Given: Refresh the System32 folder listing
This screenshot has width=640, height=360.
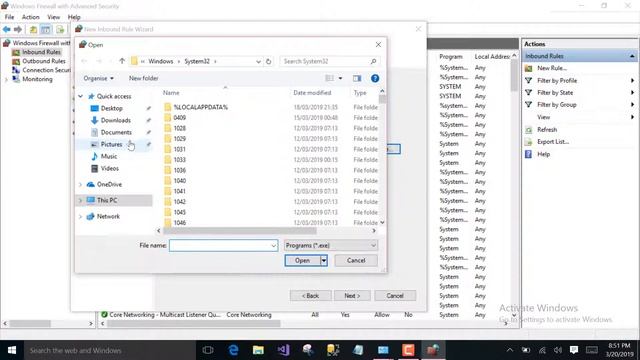Looking at the screenshot, I should (269, 61).
